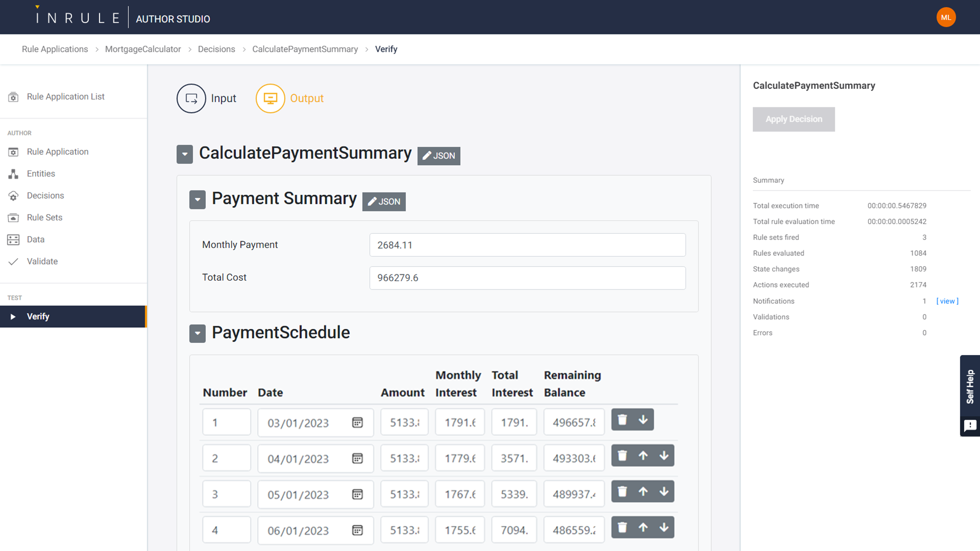Collapse the Payment Summary section
Viewport: 980px width, 551px height.
coord(197,200)
